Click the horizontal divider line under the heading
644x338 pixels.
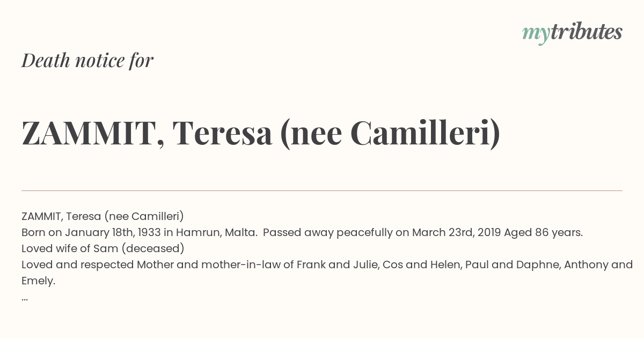click(322, 190)
